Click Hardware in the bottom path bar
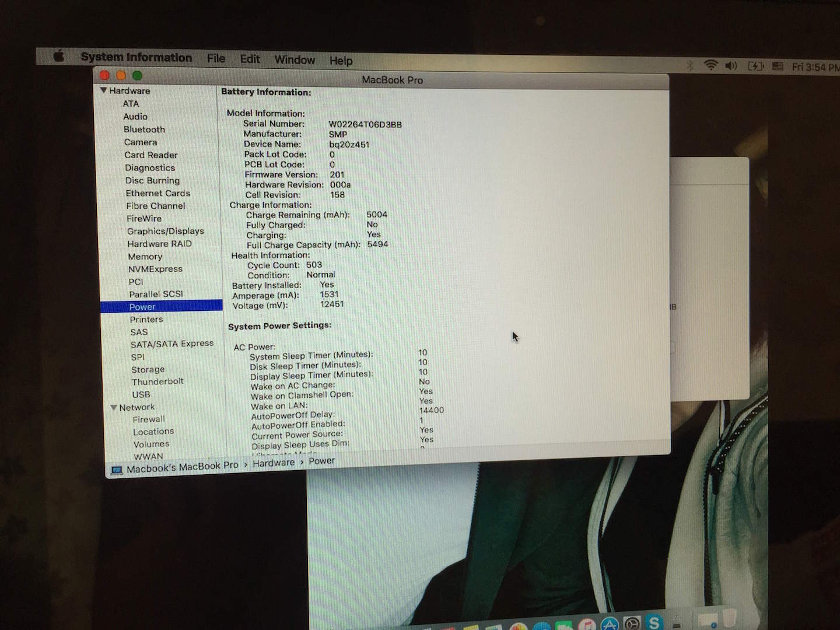 point(274,463)
